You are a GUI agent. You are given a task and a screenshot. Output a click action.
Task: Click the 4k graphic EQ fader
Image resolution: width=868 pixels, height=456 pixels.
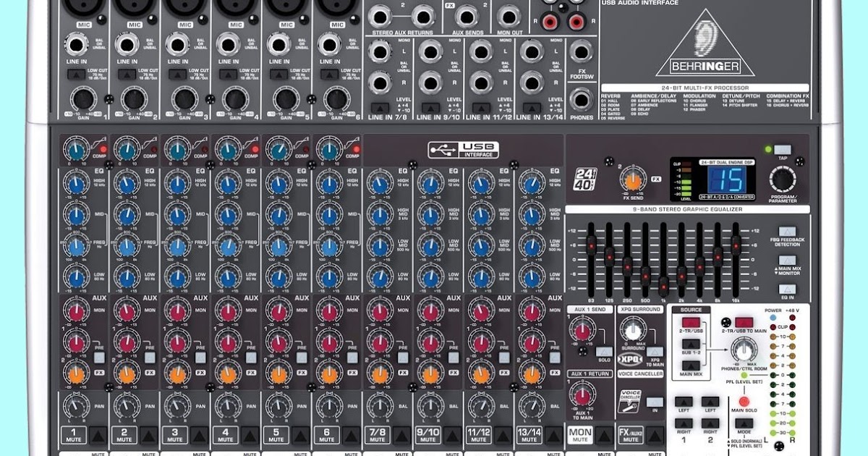[x=699, y=265]
